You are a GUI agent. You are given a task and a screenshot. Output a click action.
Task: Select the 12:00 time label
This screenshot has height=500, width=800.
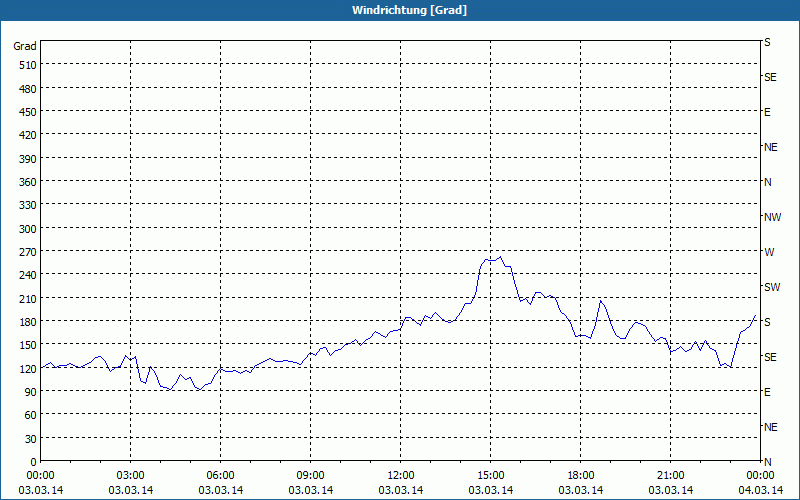click(x=401, y=476)
